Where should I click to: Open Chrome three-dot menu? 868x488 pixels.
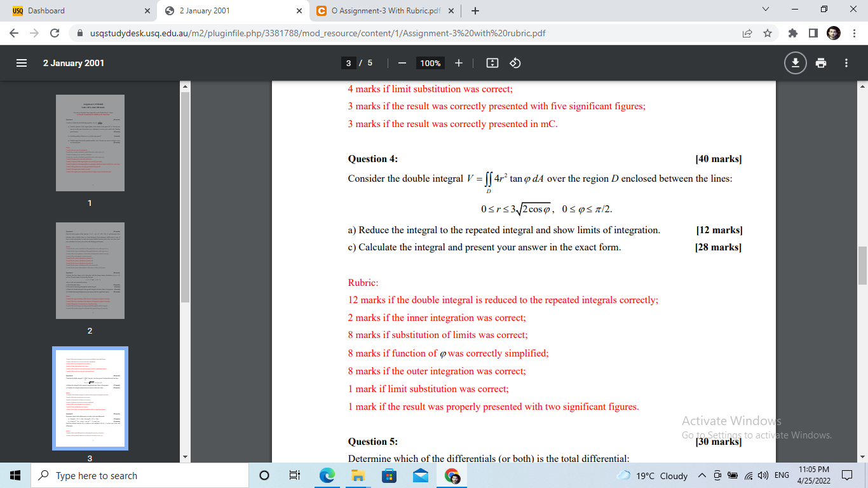pos(853,33)
